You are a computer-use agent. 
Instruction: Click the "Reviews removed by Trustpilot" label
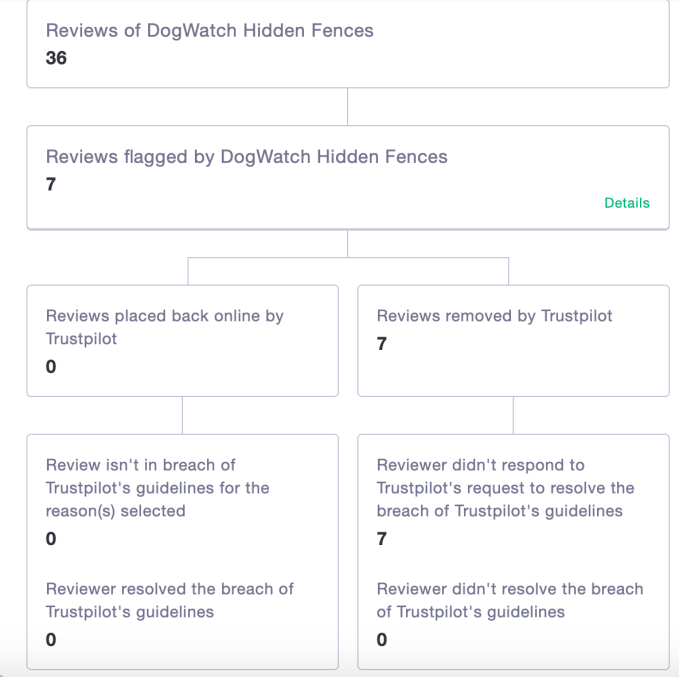click(494, 316)
